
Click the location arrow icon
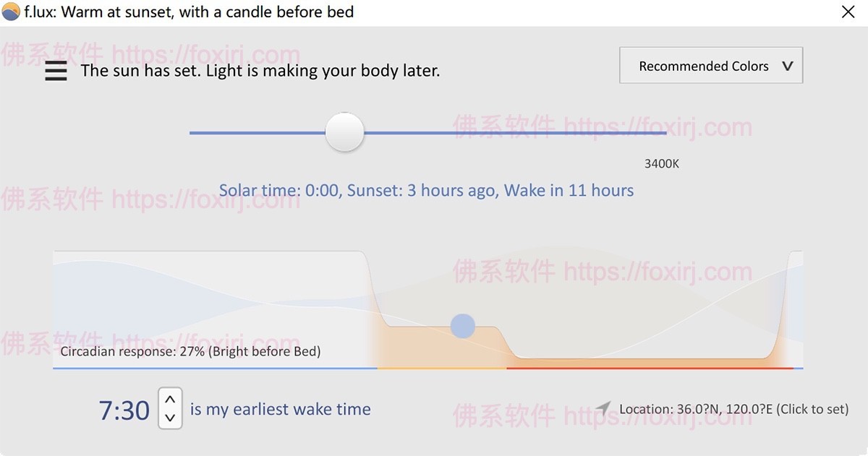(x=605, y=408)
